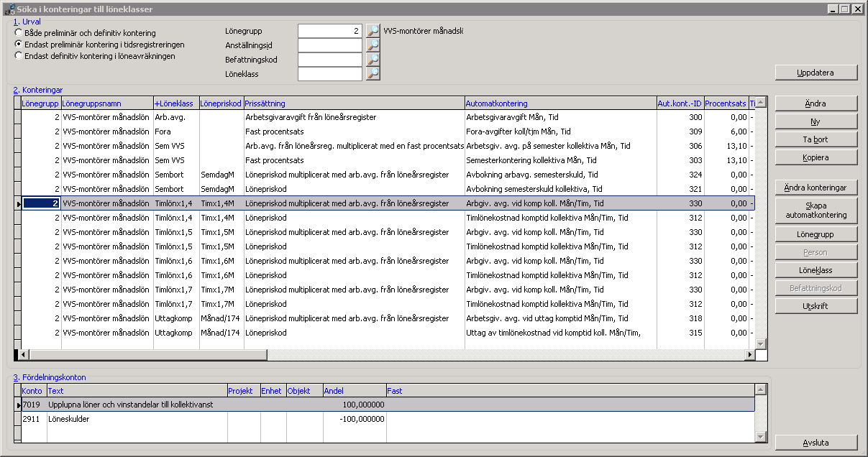Sort by Lönepriskod column header
Image resolution: width=868 pixels, height=457 pixels.
(221, 103)
